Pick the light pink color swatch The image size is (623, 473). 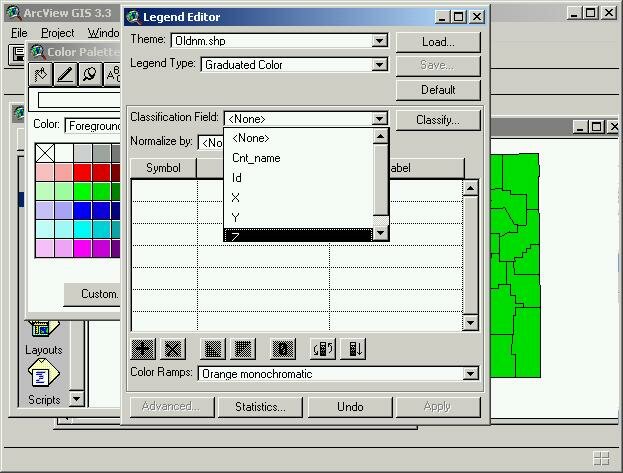[45, 172]
